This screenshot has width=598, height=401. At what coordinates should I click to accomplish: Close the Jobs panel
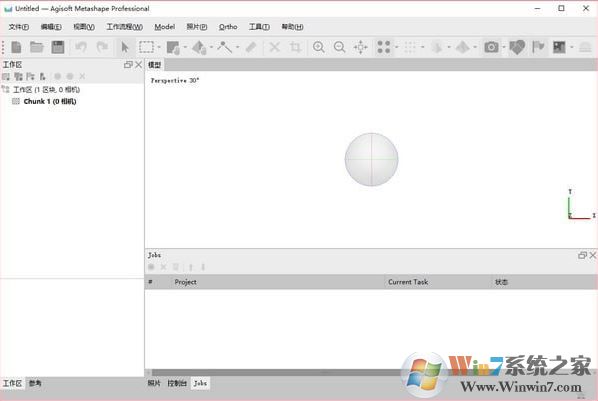point(593,255)
